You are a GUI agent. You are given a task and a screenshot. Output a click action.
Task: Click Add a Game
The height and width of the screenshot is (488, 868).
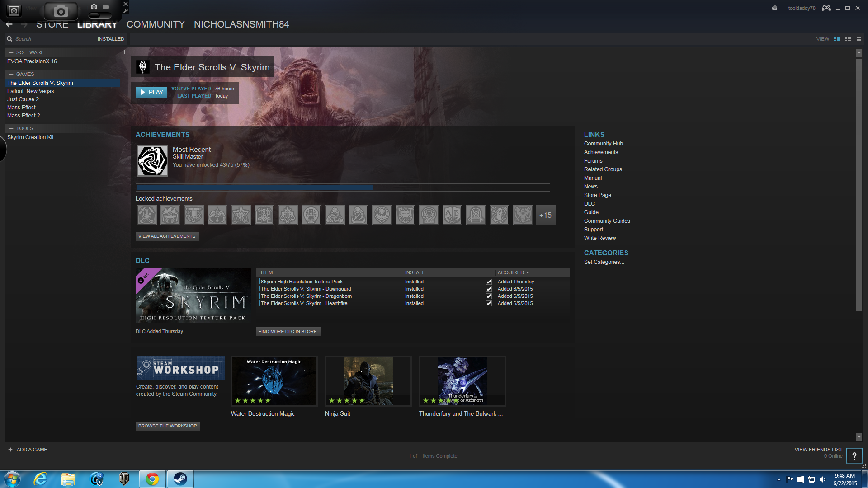point(29,450)
